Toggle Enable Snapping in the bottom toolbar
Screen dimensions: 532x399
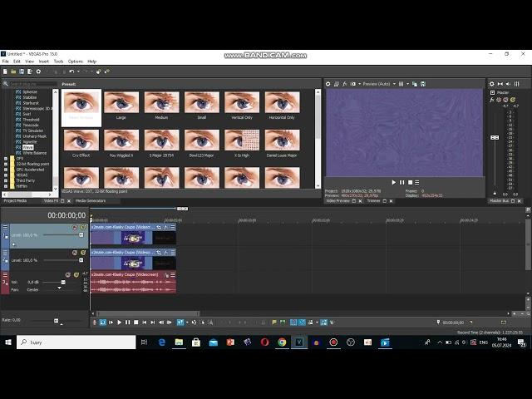(293, 323)
